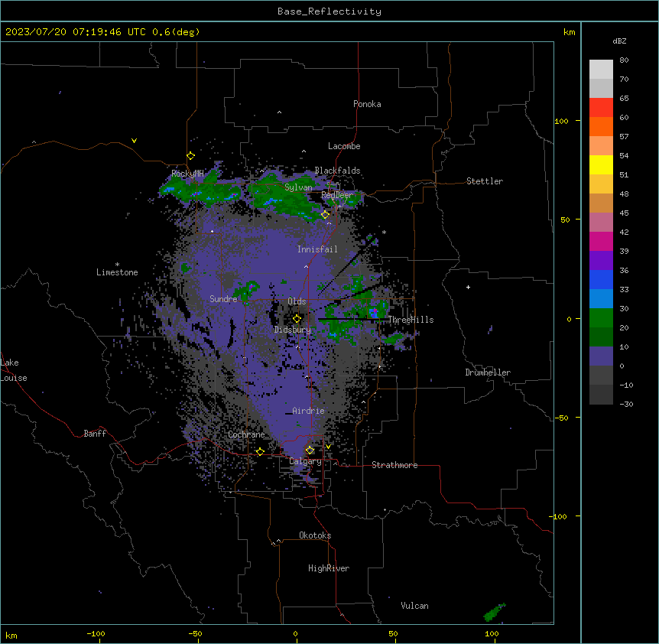Screen dimensions: 659x644
Task: Select the bright green swatch in dBZ legend
Action: tap(601, 318)
